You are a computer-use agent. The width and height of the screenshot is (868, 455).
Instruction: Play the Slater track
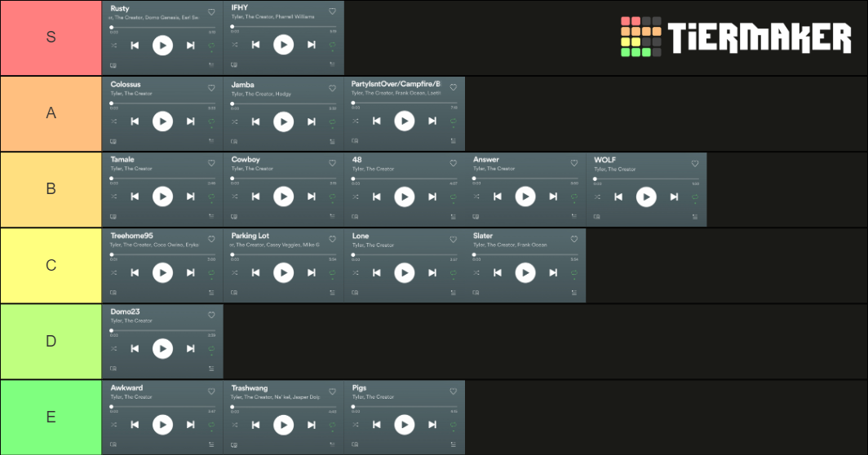(525, 272)
